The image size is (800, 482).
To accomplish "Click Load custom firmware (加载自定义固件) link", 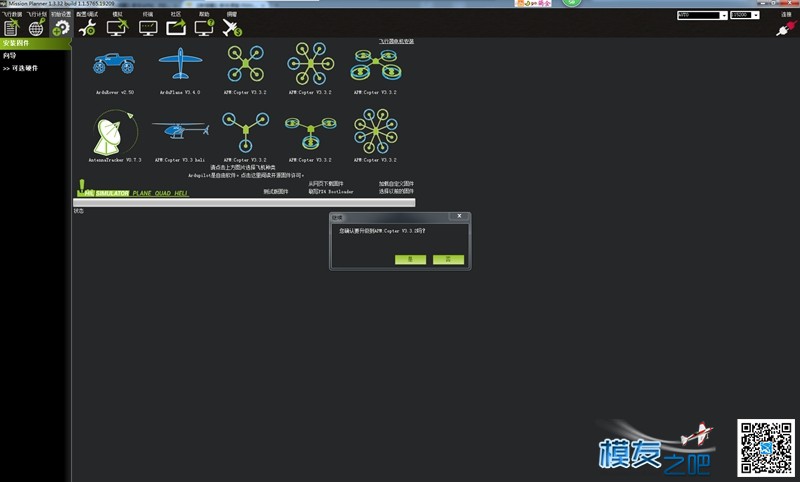I will tap(396, 184).
